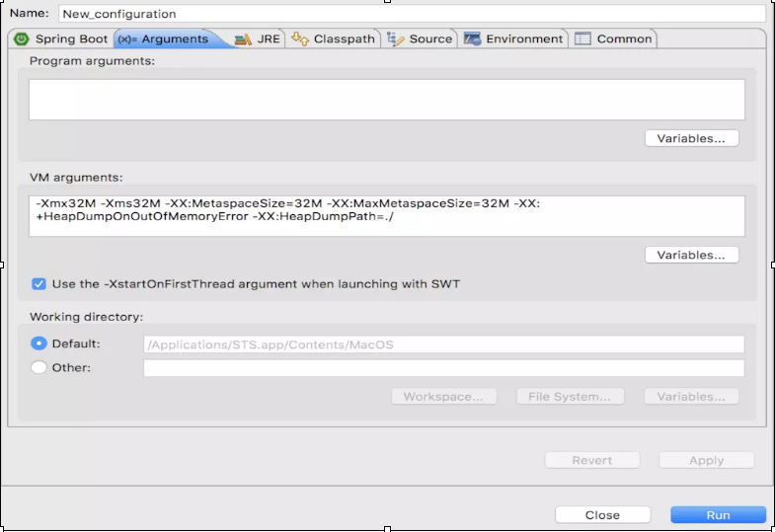Click the 'VM arguments:' label
The width and height of the screenshot is (775, 532).
[x=76, y=178]
